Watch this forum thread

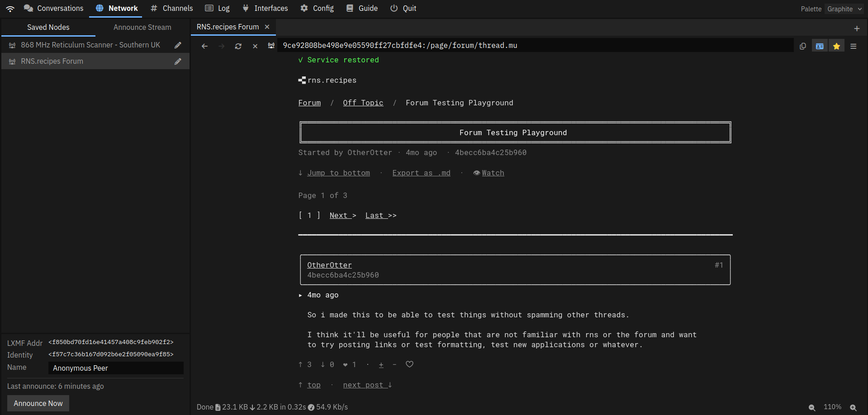[x=493, y=173]
